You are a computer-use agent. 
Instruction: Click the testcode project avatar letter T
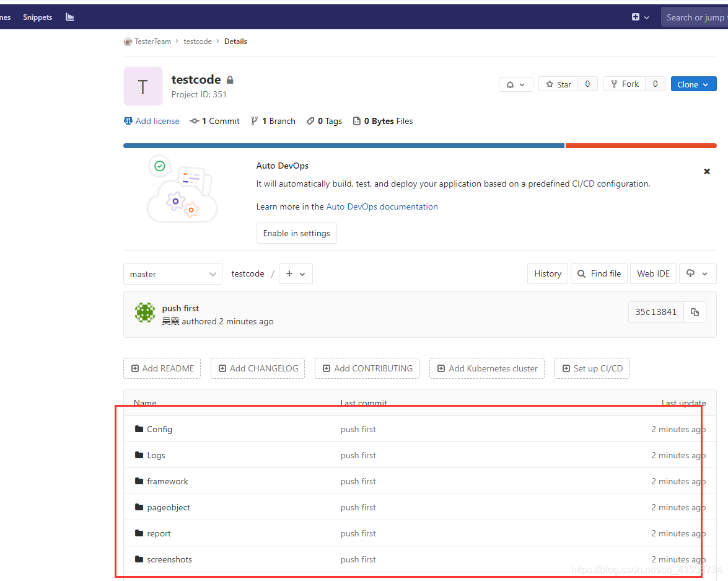[143, 86]
